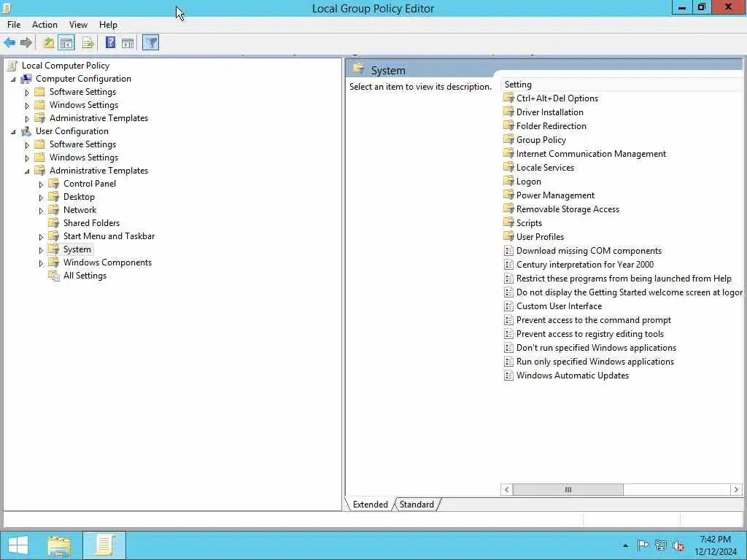The width and height of the screenshot is (747, 560).
Task: Click the System header folder icon
Action: pyautogui.click(x=359, y=69)
